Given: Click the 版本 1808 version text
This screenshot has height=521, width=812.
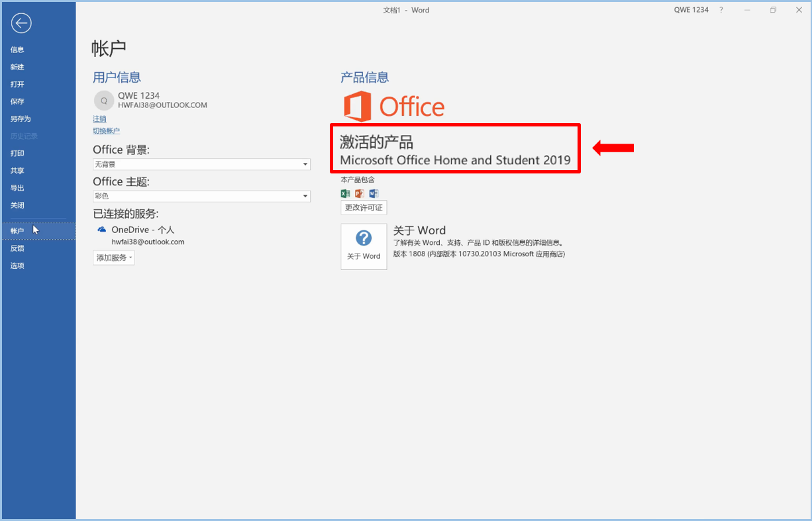Looking at the screenshot, I should pos(479,254).
